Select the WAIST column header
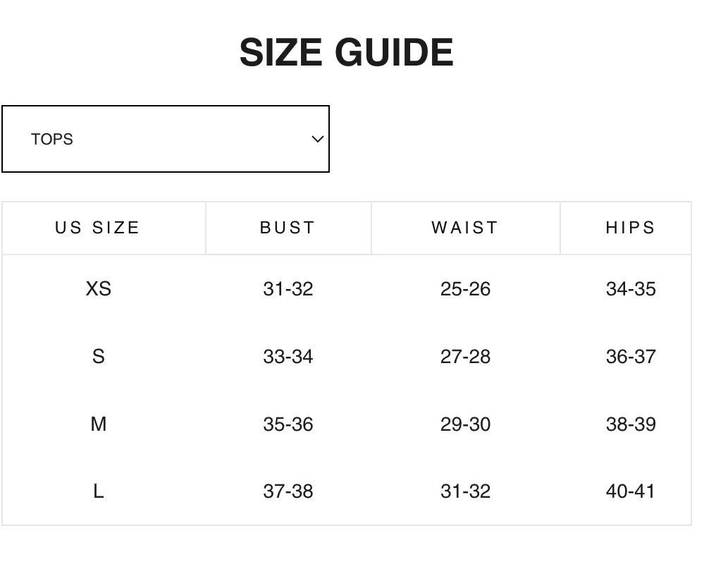The image size is (716, 588). 466,228
